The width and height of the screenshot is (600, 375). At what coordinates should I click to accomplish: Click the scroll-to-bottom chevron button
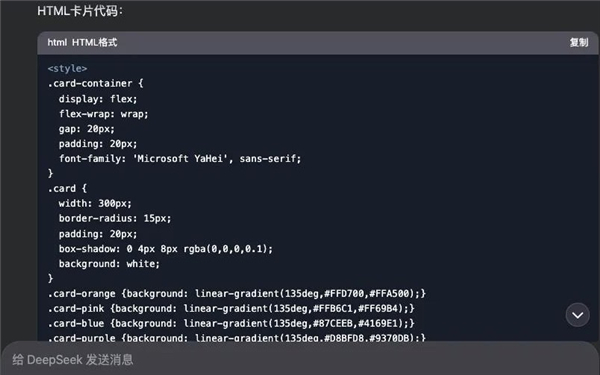click(577, 315)
